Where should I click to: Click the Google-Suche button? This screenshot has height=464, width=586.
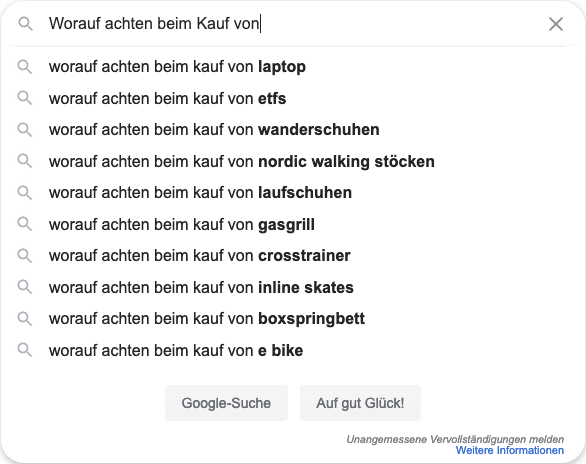pyautogui.click(x=226, y=403)
